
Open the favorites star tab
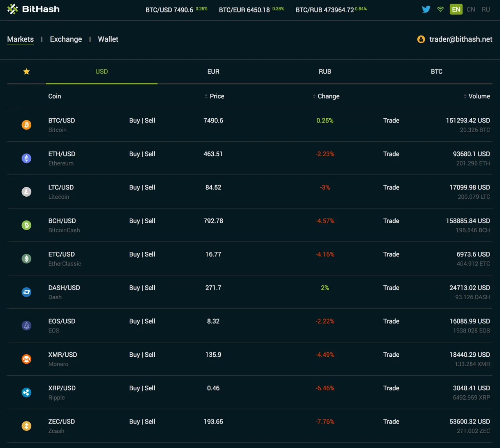point(27,71)
